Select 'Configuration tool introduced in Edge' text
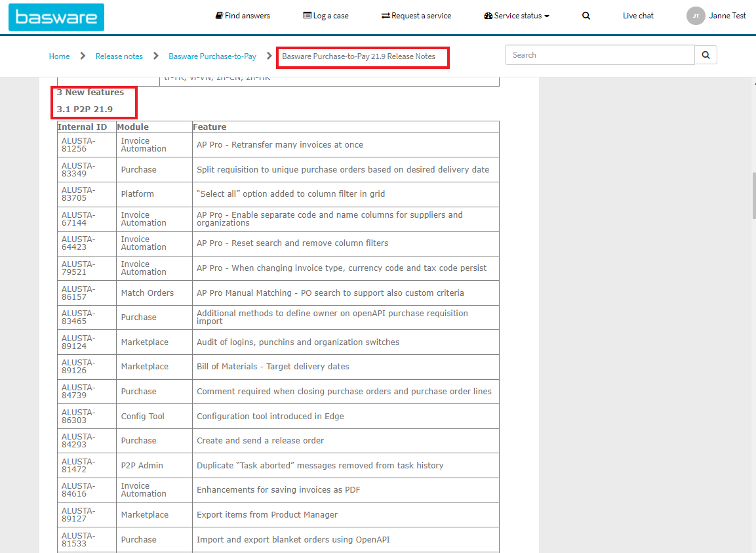 pos(271,417)
